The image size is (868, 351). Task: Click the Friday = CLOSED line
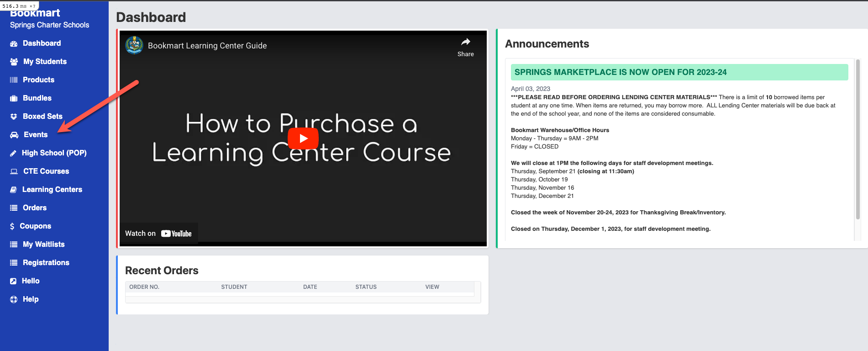(x=535, y=147)
